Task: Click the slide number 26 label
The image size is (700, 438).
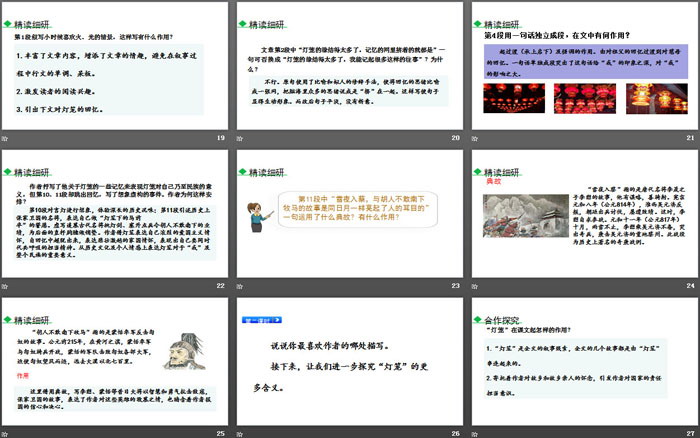Action: [x=455, y=434]
